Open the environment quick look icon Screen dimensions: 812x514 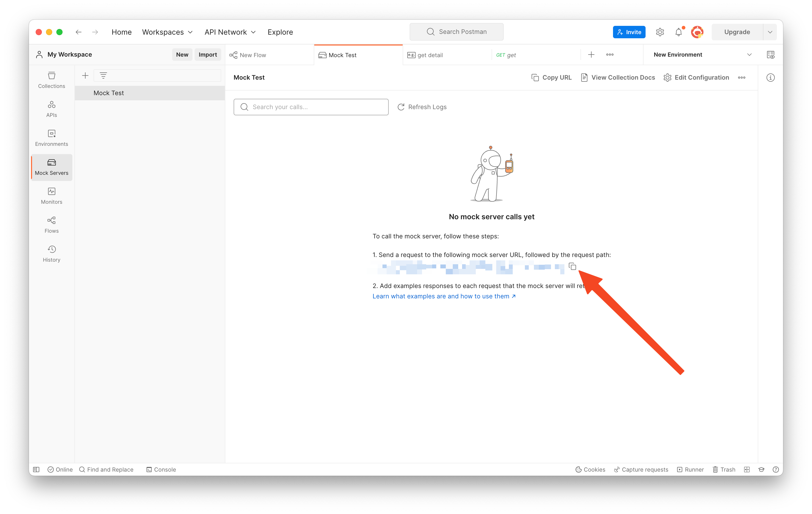[x=771, y=55]
